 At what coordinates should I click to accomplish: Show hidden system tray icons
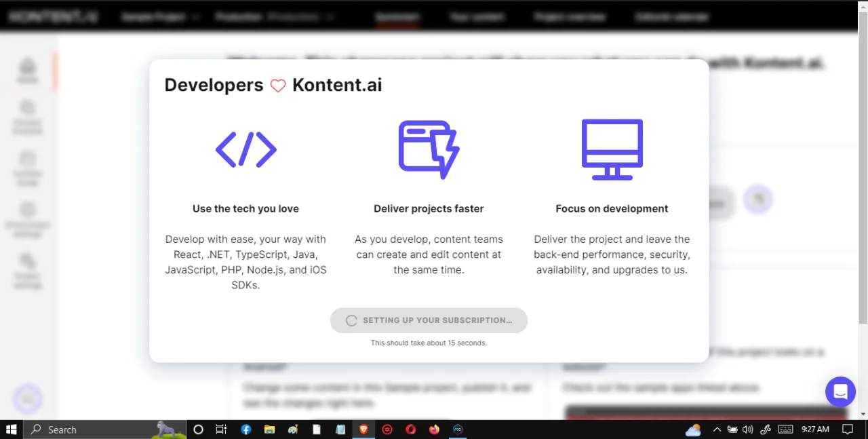717,430
